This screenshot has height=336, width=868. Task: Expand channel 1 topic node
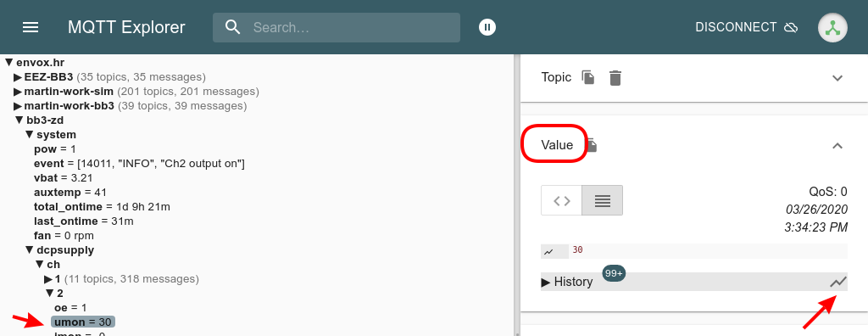coord(48,278)
